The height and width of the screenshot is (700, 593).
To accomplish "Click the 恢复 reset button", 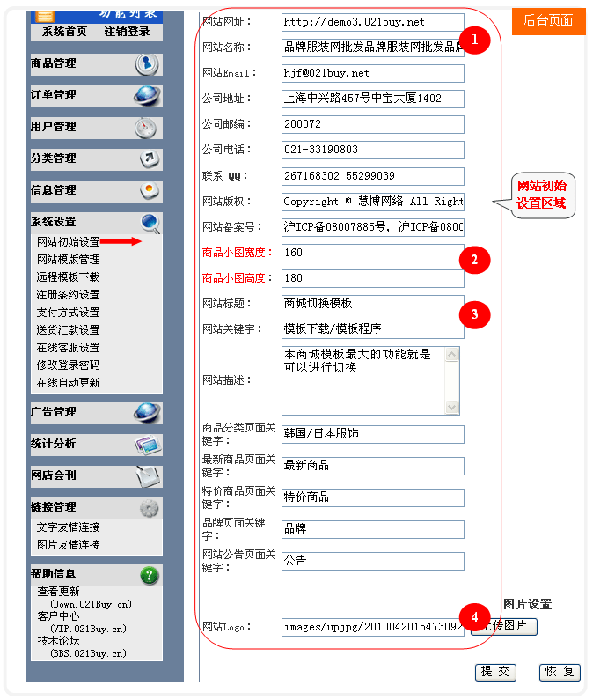I will coord(560,672).
